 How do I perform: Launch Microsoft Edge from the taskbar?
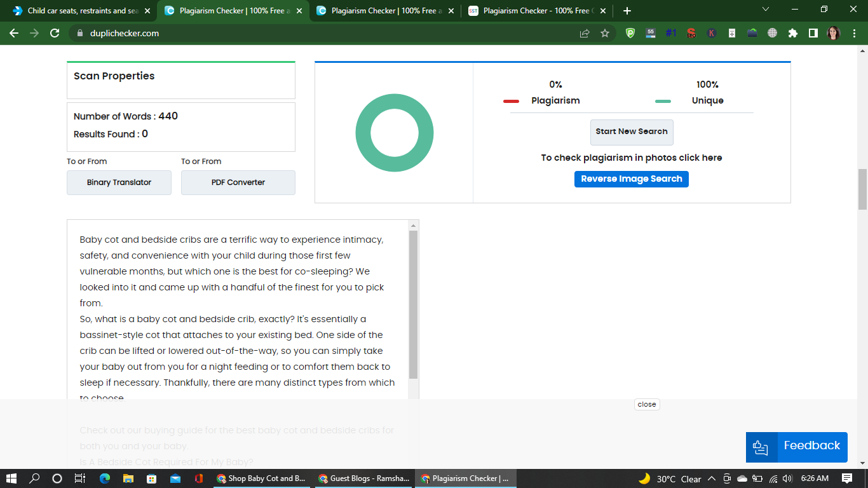[x=105, y=478]
